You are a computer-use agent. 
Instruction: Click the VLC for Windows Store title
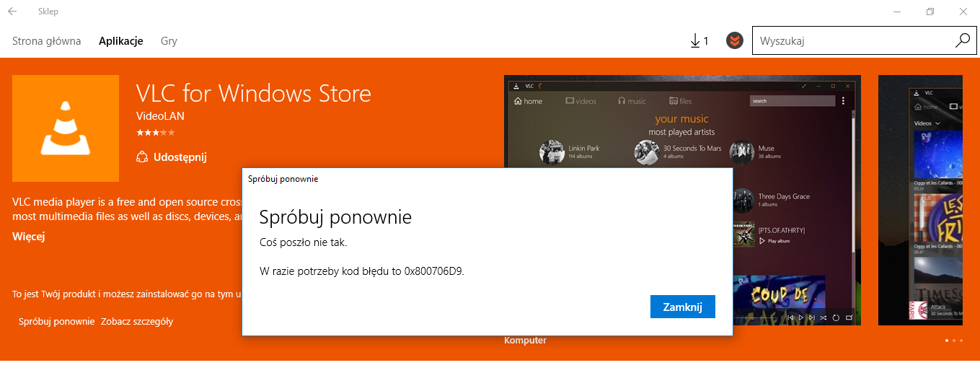[x=254, y=93]
